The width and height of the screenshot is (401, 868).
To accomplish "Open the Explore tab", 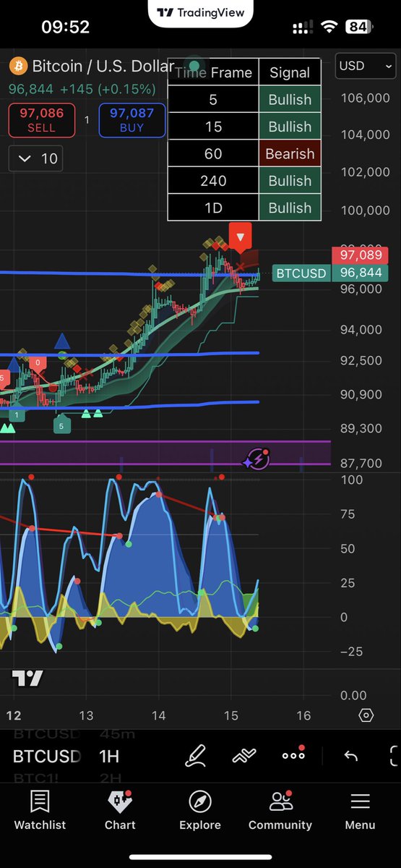I will point(200,810).
